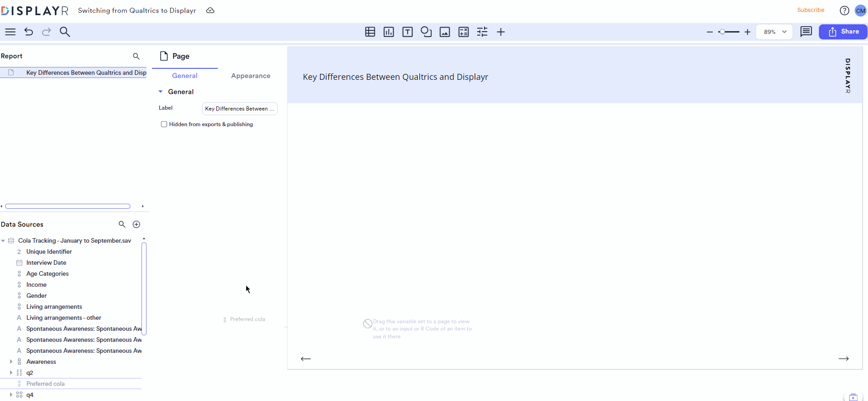
Task: Switch to the General tab
Action: pyautogui.click(x=185, y=76)
